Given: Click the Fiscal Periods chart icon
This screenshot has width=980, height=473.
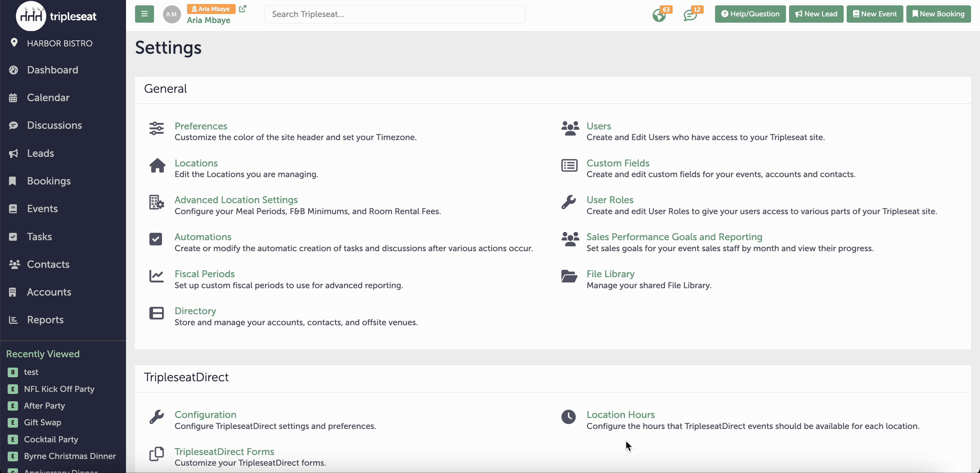Looking at the screenshot, I should point(156,276).
